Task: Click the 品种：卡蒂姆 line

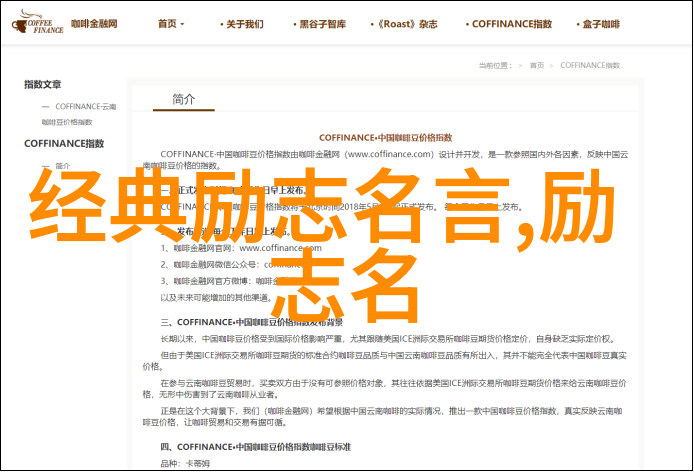Action: point(185,464)
